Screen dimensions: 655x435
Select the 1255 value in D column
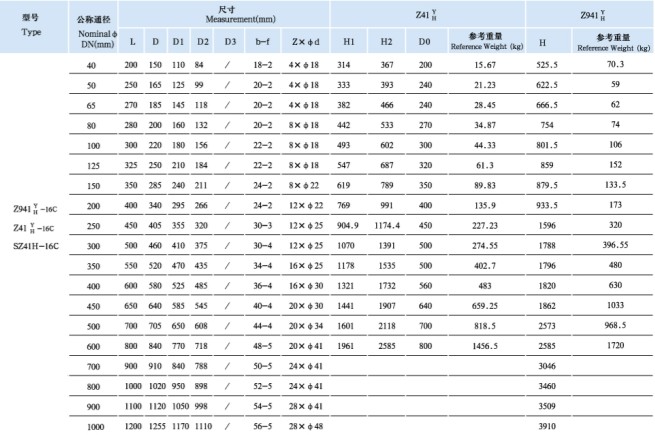(x=155, y=425)
